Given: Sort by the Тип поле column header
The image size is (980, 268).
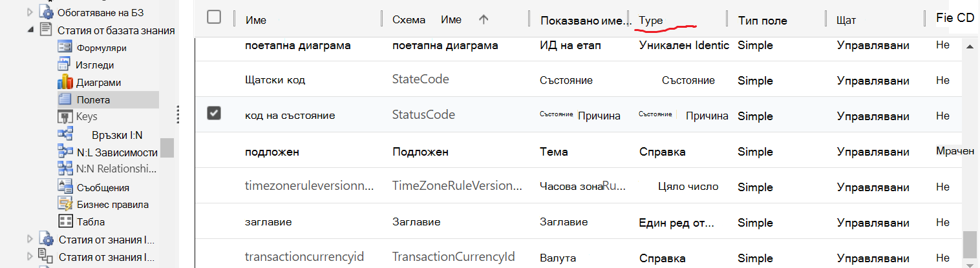Looking at the screenshot, I should pyautogui.click(x=763, y=21).
